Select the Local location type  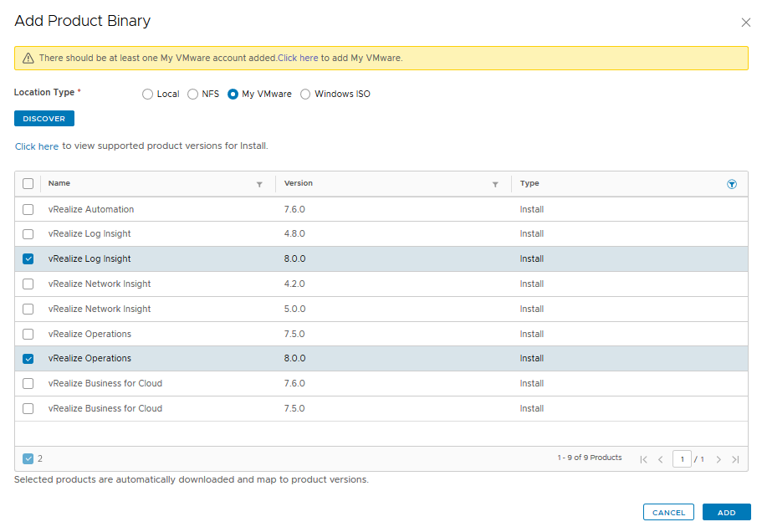[x=148, y=95]
